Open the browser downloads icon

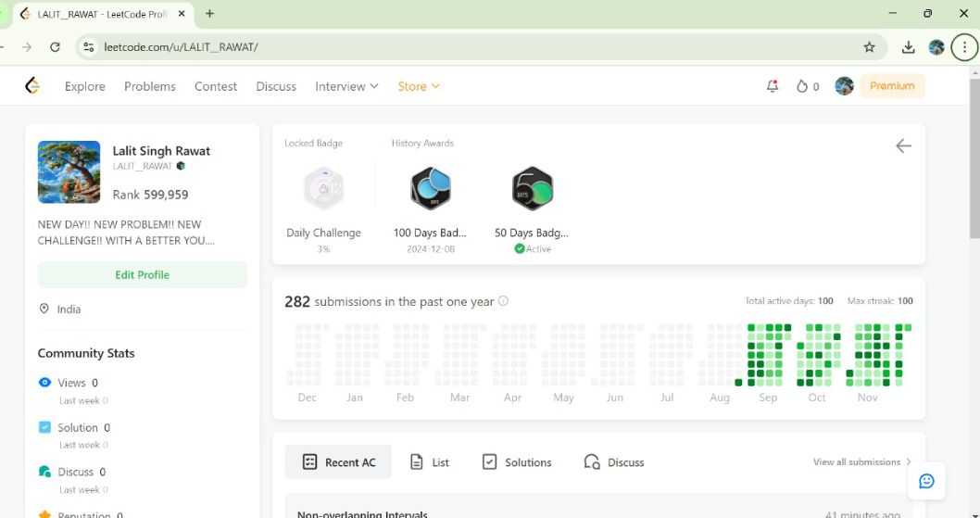click(x=908, y=47)
